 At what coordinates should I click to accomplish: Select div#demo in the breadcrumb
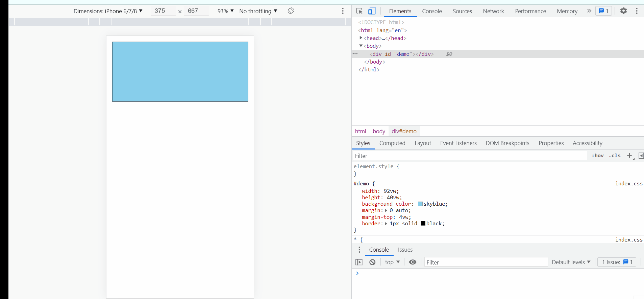tap(404, 131)
